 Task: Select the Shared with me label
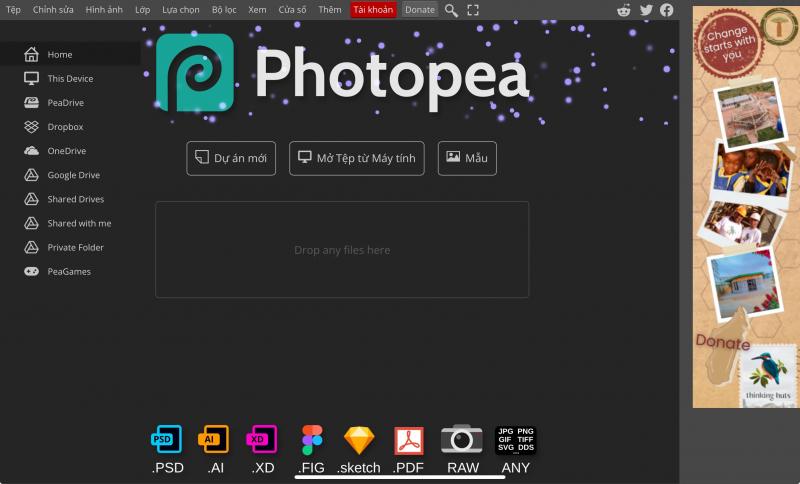79,223
